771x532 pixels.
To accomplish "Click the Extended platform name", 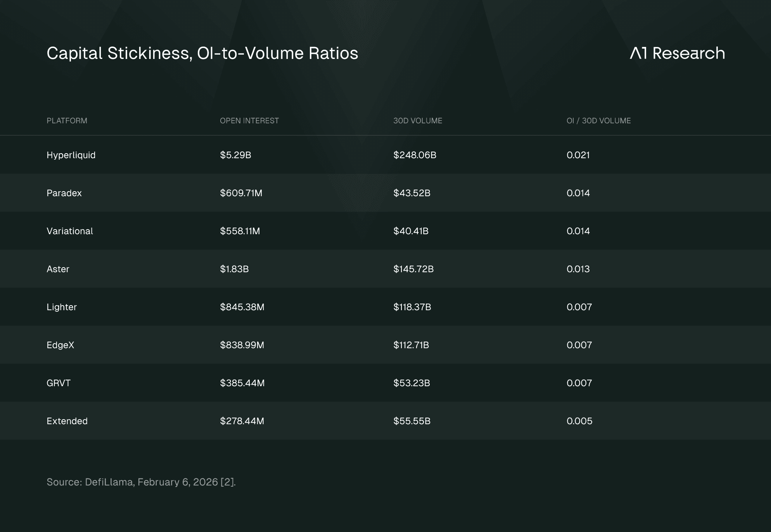I will (67, 421).
